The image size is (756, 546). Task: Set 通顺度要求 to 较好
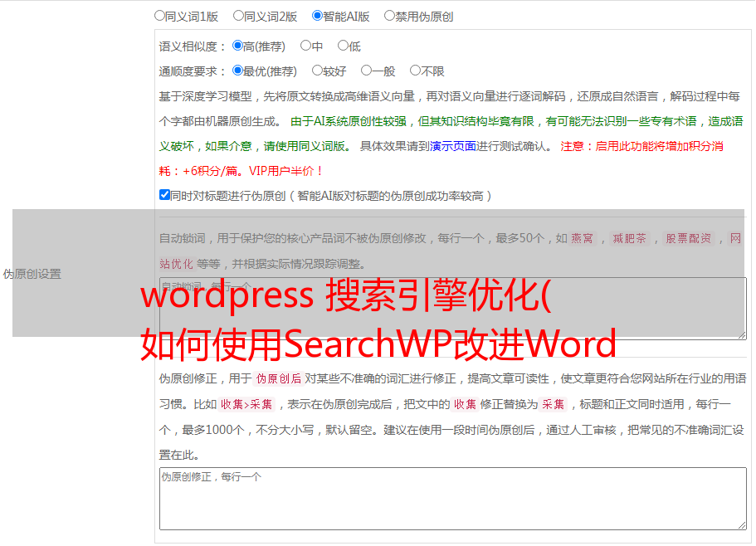point(317,71)
